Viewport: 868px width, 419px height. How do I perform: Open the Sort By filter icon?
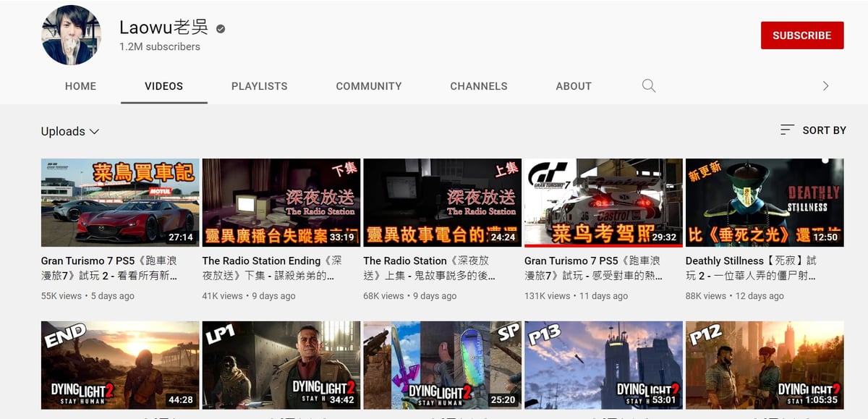click(x=787, y=130)
